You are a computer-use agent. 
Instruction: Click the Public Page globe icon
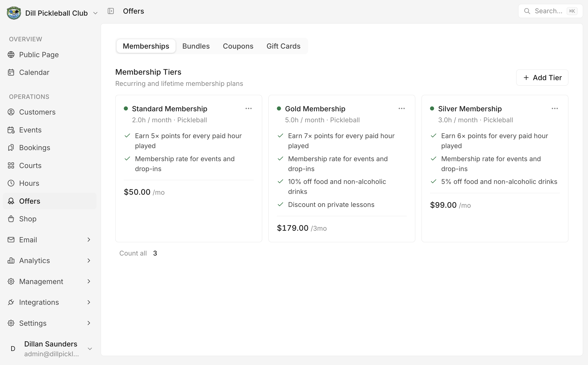(x=11, y=55)
